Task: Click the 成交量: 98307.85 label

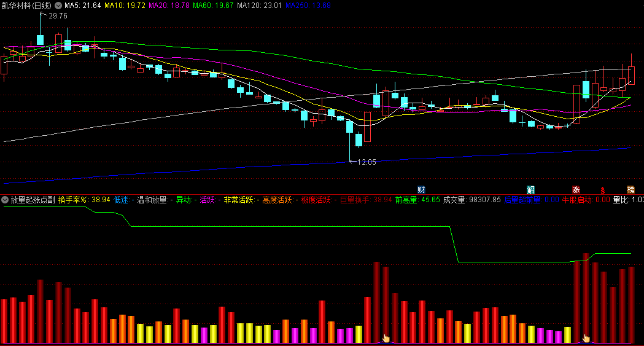Action: 472,200
